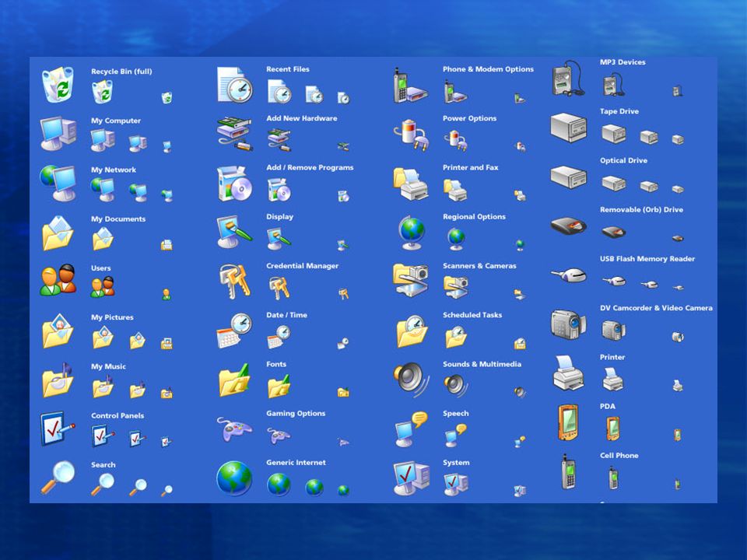Select the largest Power Options battery icon
This screenshot has height=560, width=747.
[411, 135]
